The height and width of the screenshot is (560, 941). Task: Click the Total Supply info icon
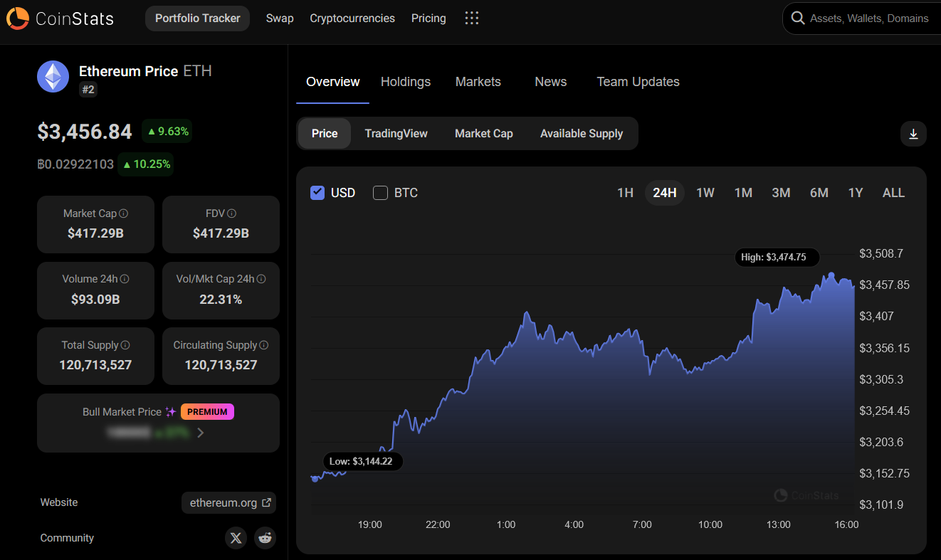point(125,345)
